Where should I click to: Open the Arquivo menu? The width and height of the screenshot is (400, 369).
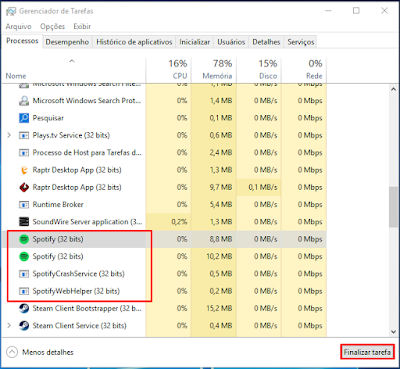click(18, 26)
